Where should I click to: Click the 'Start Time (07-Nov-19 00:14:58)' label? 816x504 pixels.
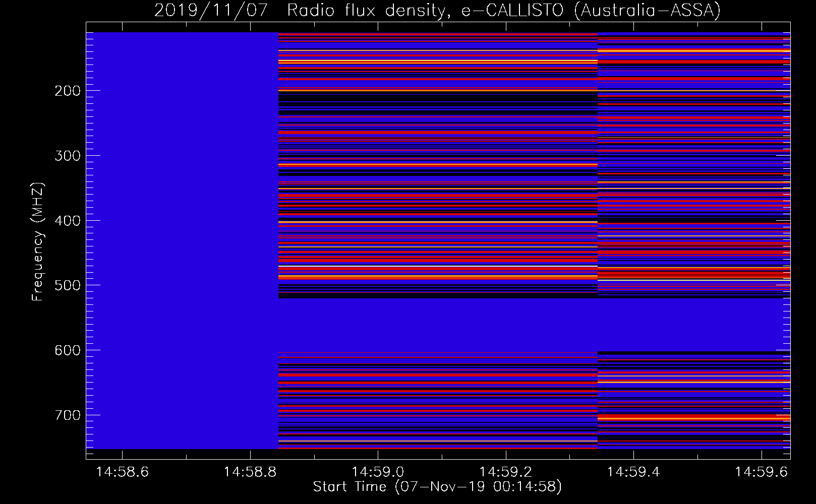pyautogui.click(x=437, y=487)
